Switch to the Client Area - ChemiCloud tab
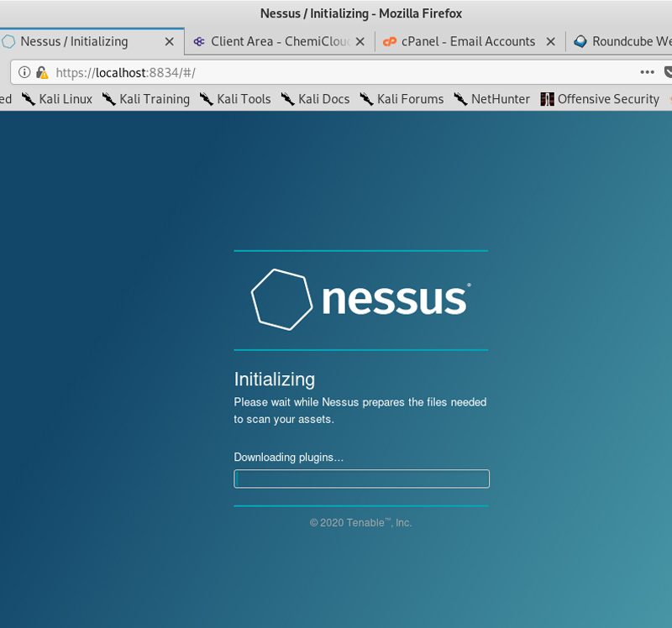The height and width of the screenshot is (628, 672). point(280,41)
